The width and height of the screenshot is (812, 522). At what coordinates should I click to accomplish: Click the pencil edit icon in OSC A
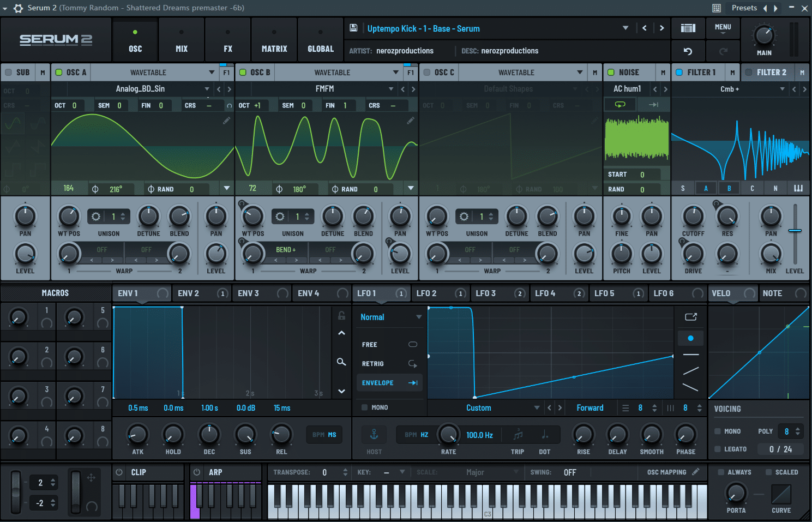point(226,121)
